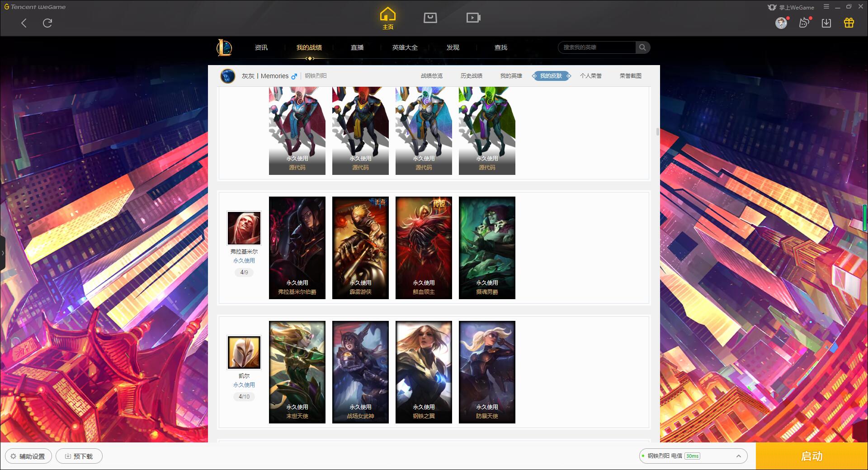Open the friends notification icon
The image size is (868, 470).
click(804, 23)
